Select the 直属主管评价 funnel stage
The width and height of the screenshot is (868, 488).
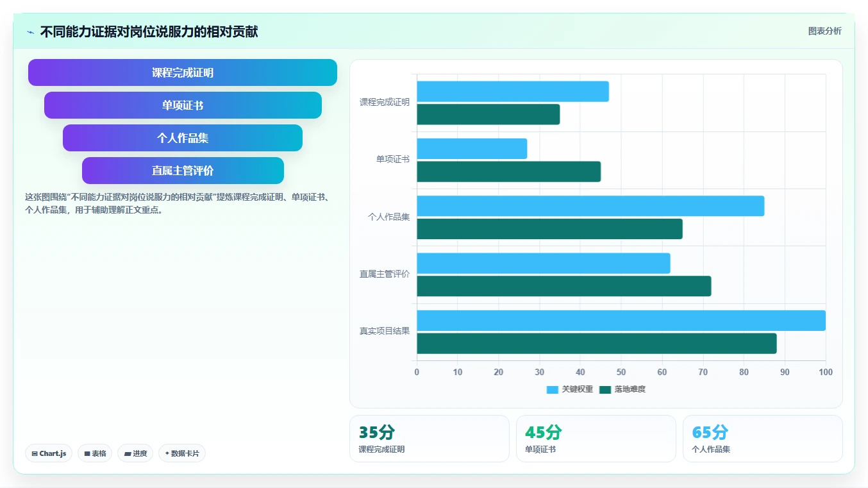[x=183, y=171]
